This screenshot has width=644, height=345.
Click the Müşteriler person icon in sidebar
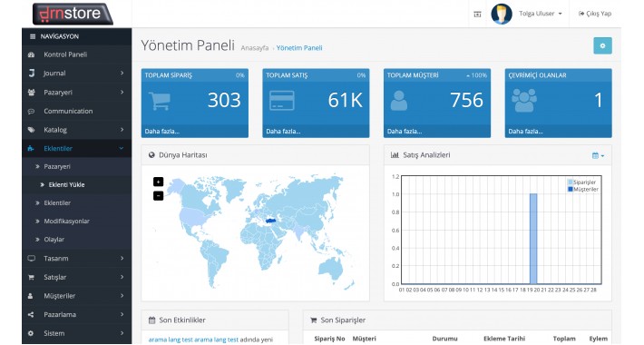point(31,296)
